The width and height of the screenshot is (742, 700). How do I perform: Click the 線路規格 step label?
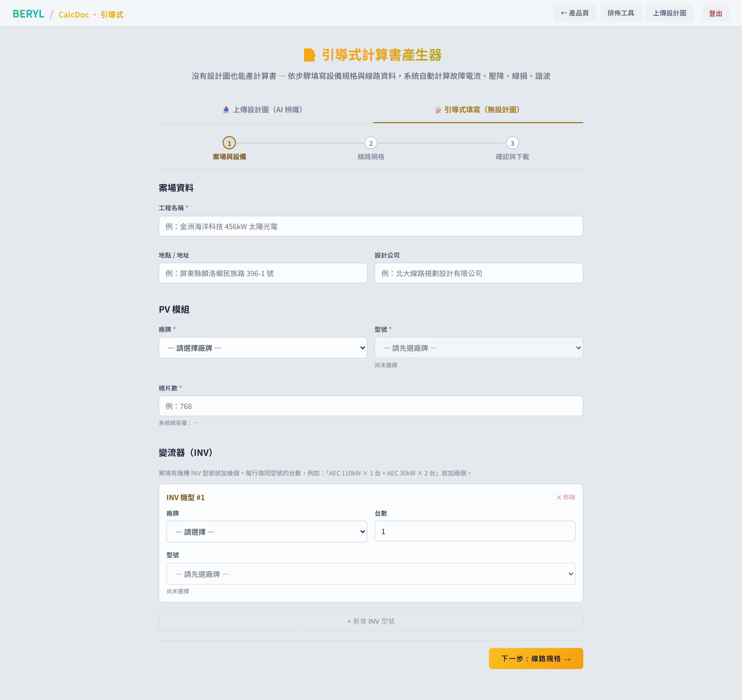point(371,157)
